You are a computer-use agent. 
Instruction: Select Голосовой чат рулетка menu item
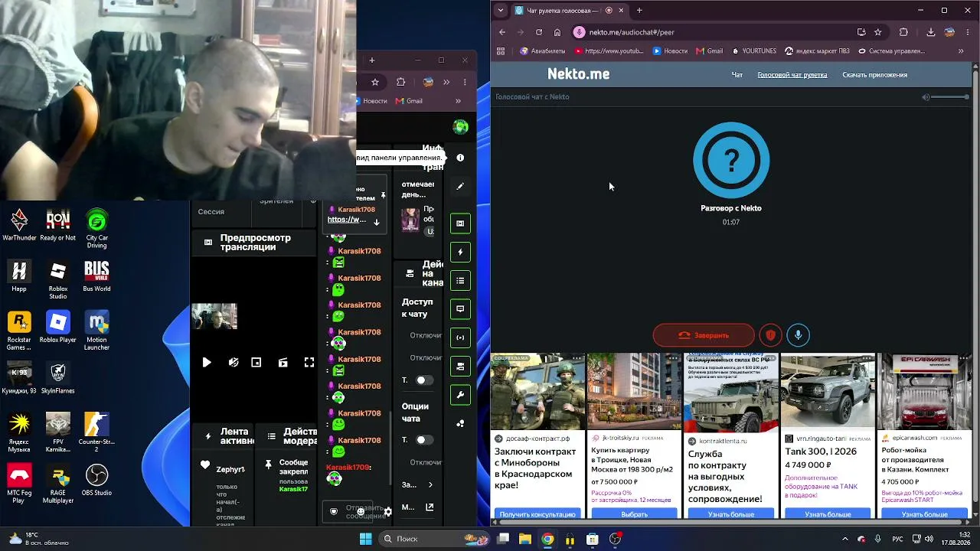pos(792,75)
